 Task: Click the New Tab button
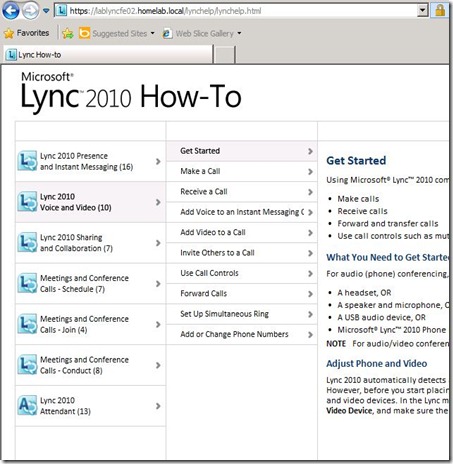[224, 55]
